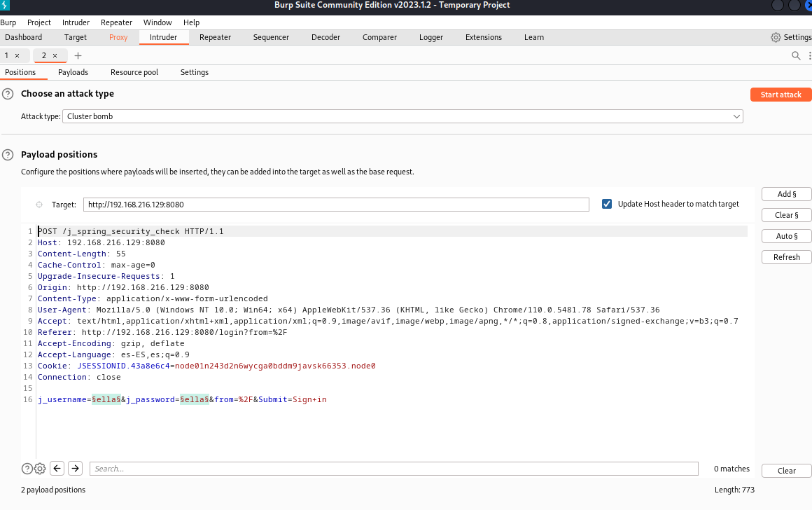Switch to the Sequencer tab
Image resolution: width=812 pixels, height=510 pixels.
(271, 37)
